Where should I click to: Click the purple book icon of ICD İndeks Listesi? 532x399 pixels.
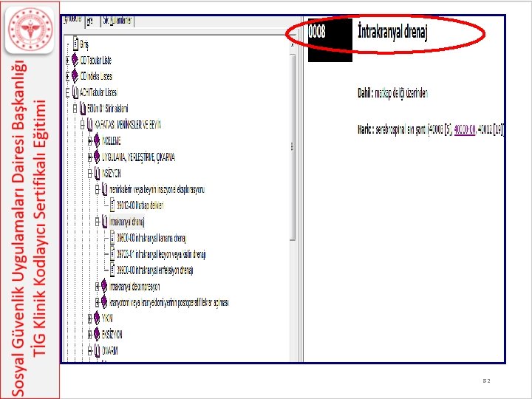point(75,76)
